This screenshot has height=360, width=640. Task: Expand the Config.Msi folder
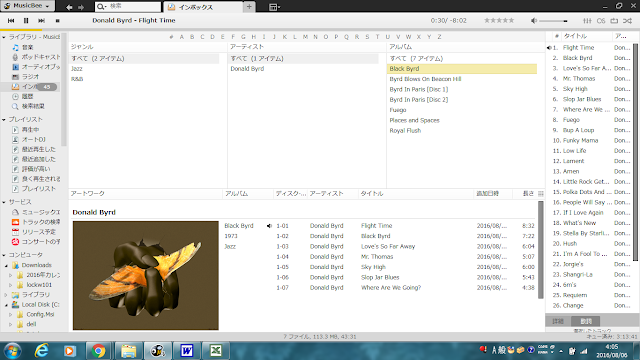(11, 315)
